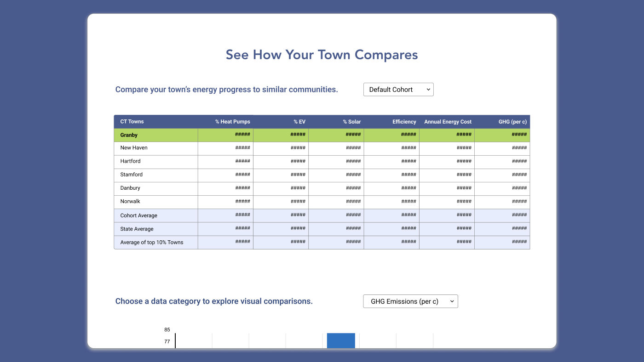This screenshot has width=644, height=362.
Task: Select the highlighted Granby row
Action: pyautogui.click(x=129, y=135)
